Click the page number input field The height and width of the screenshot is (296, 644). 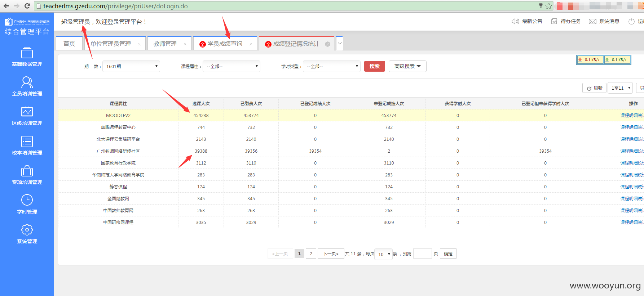(422, 254)
